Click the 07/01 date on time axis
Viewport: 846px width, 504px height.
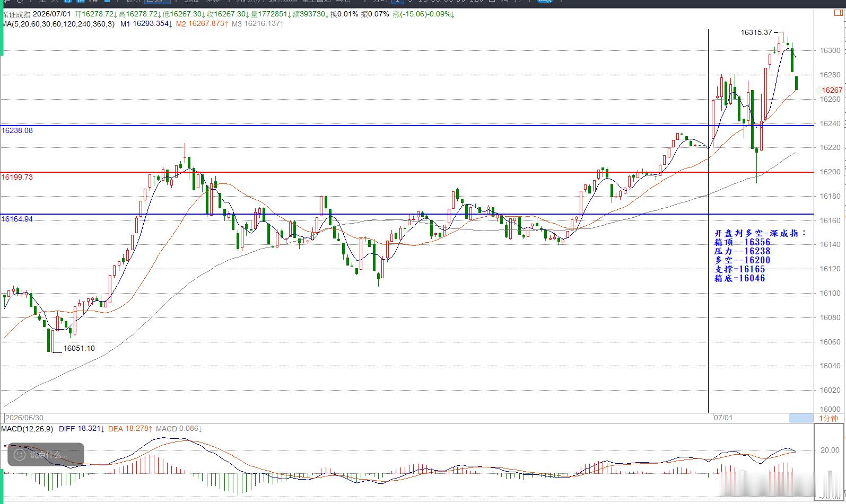[723, 418]
